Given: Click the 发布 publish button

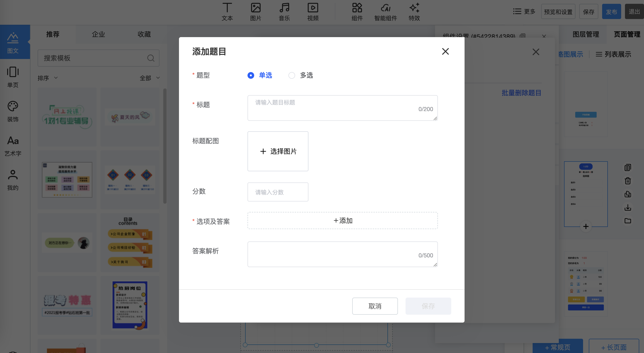Looking at the screenshot, I should click(x=611, y=11).
